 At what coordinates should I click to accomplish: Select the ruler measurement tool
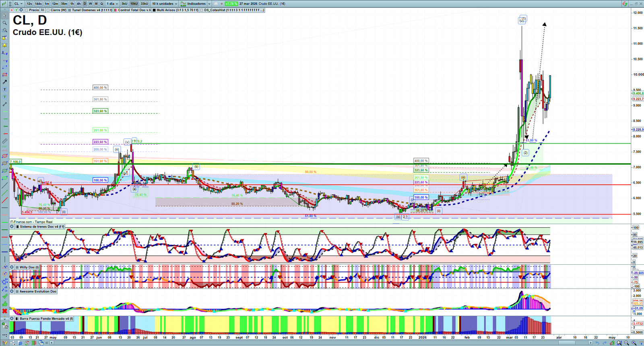point(4,141)
